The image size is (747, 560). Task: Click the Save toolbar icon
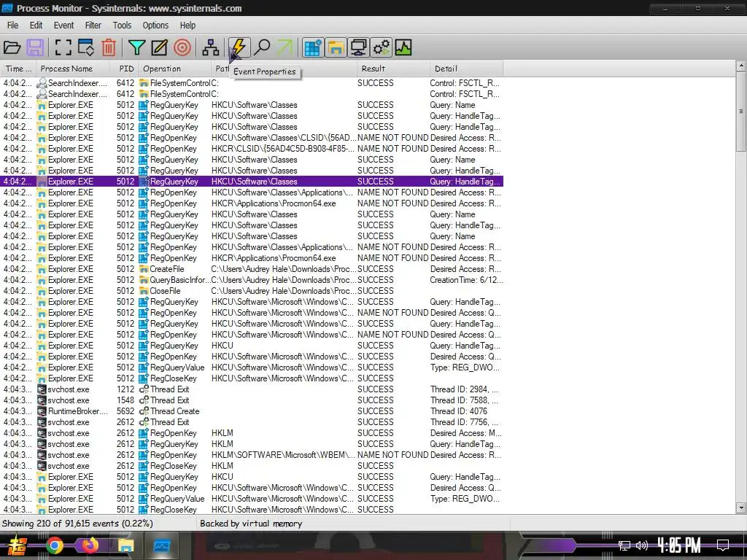tap(35, 47)
